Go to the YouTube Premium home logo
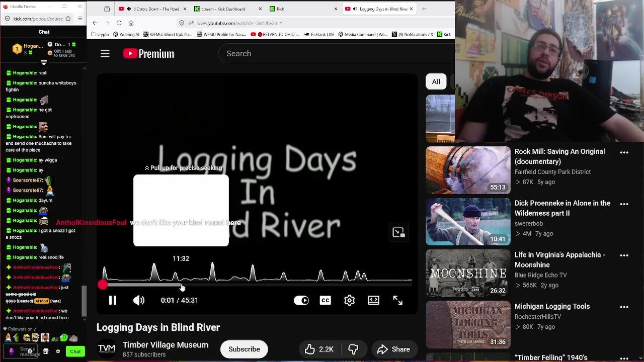 pos(149,53)
